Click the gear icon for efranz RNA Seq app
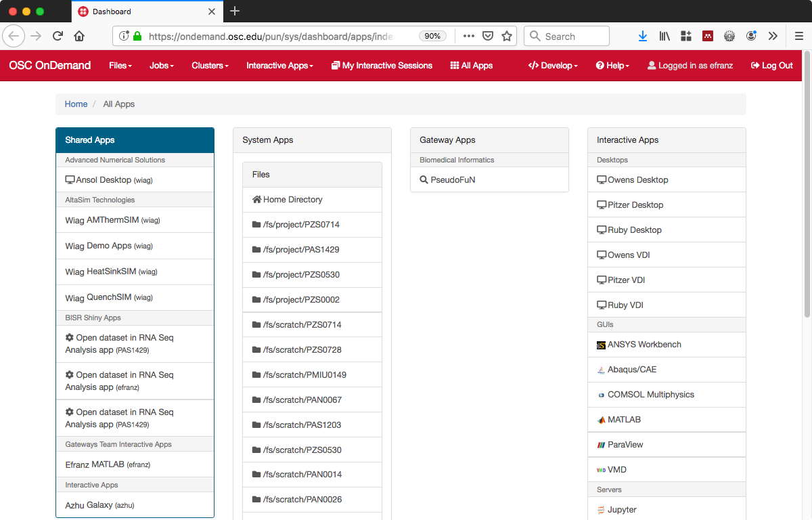The width and height of the screenshot is (812, 520). click(68, 374)
